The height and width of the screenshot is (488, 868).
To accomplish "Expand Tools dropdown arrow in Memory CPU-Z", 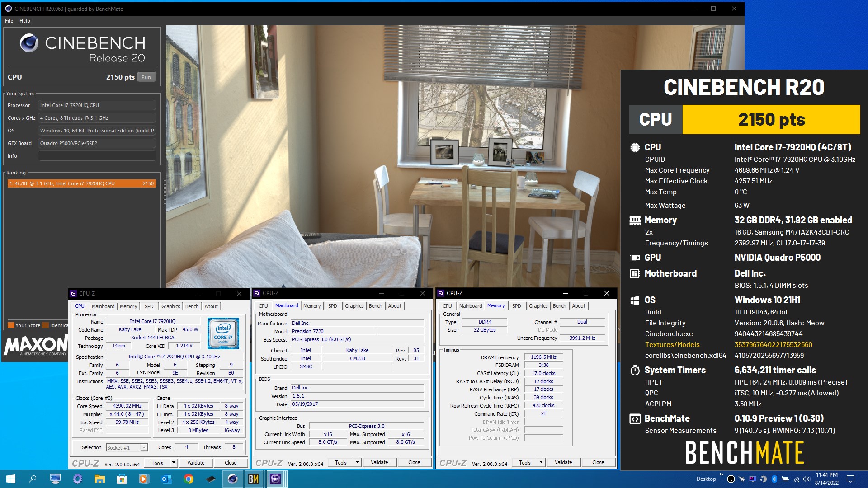I will 541,462.
